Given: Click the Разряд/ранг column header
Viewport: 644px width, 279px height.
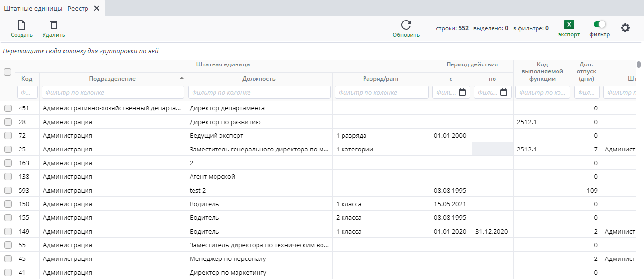Looking at the screenshot, I should pyautogui.click(x=381, y=79).
